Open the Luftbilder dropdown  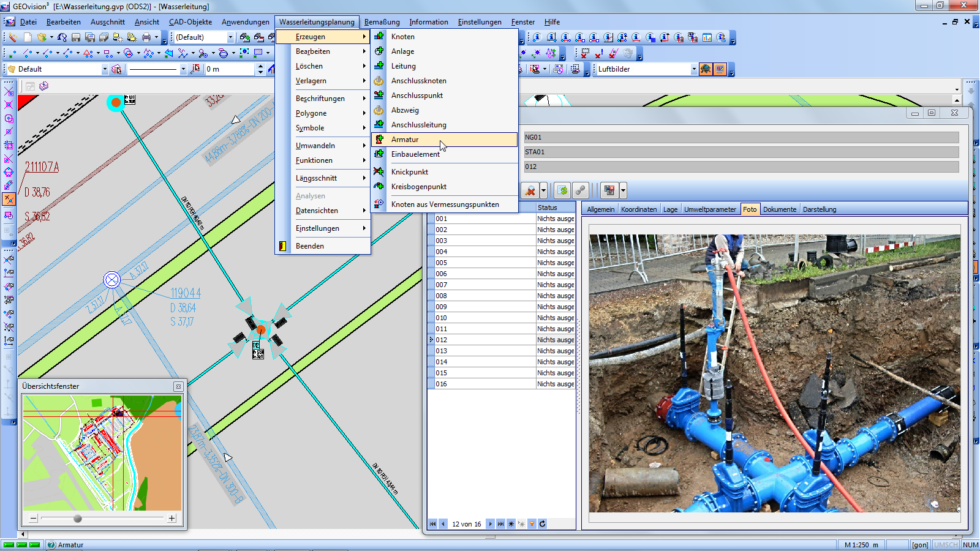[693, 69]
